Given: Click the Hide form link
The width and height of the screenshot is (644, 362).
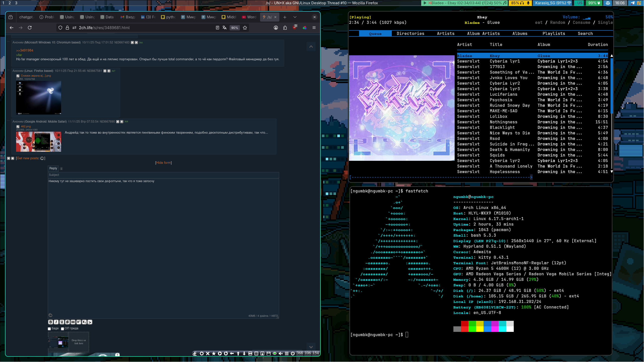Looking at the screenshot, I should point(163,163).
